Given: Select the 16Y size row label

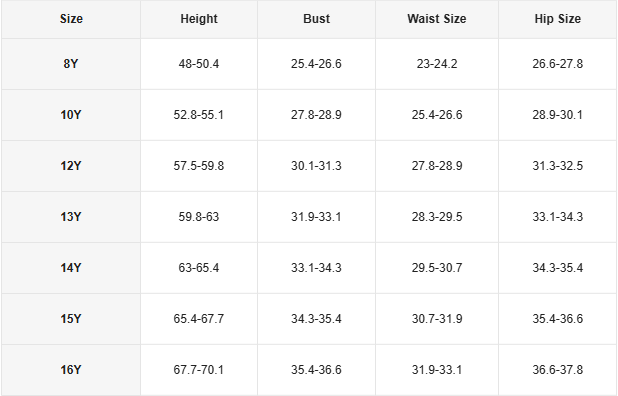Looking at the screenshot, I should pos(71,370).
